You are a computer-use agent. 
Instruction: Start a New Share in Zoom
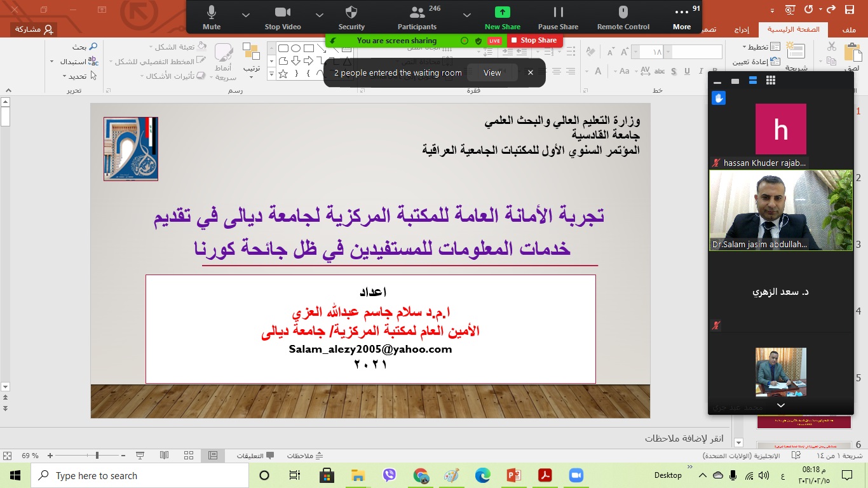pos(502,18)
